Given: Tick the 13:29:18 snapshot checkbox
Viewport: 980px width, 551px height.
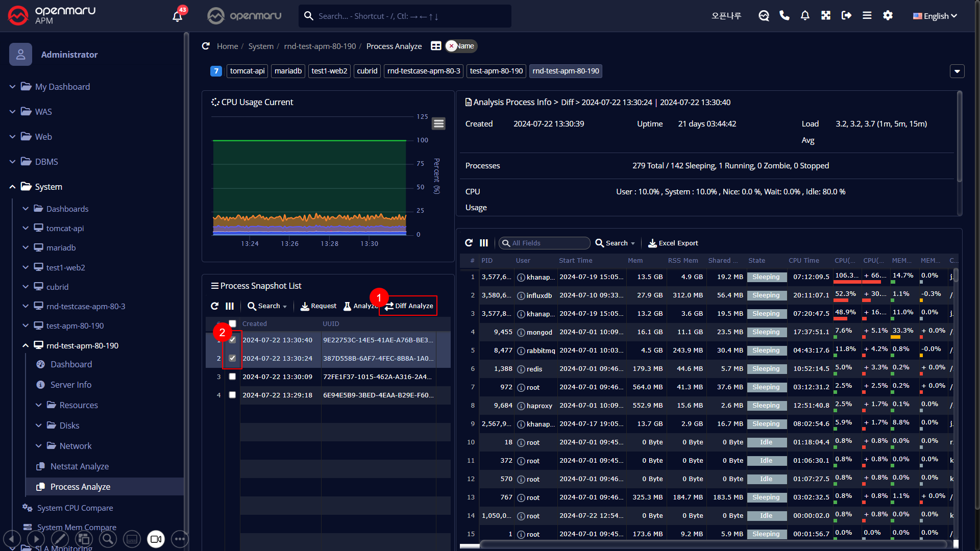Looking at the screenshot, I should [x=232, y=395].
